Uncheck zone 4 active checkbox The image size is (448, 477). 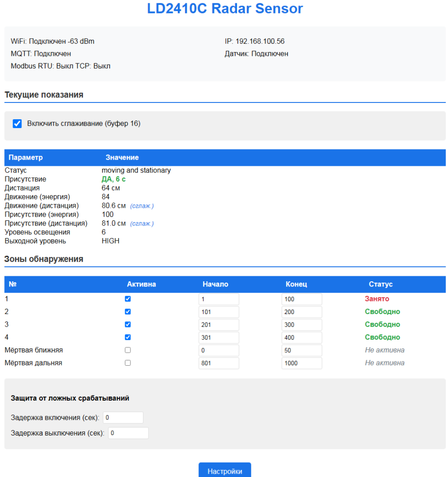coord(128,337)
